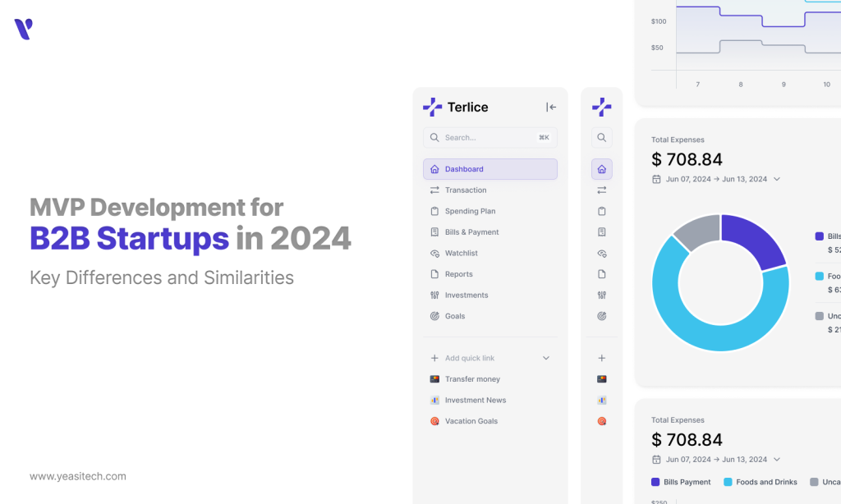Click the $ 708.84 amount above donut chart

[687, 159]
